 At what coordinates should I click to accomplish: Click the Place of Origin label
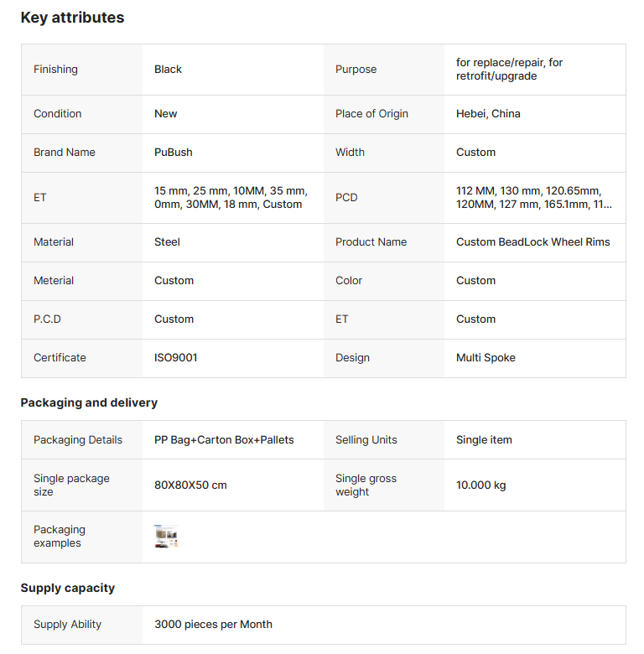[371, 114]
